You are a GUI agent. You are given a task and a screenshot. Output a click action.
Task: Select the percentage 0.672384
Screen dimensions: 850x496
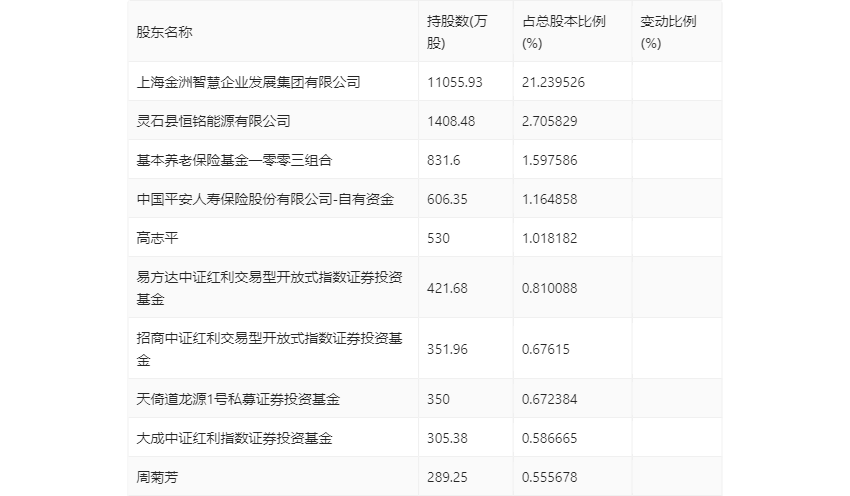point(550,399)
